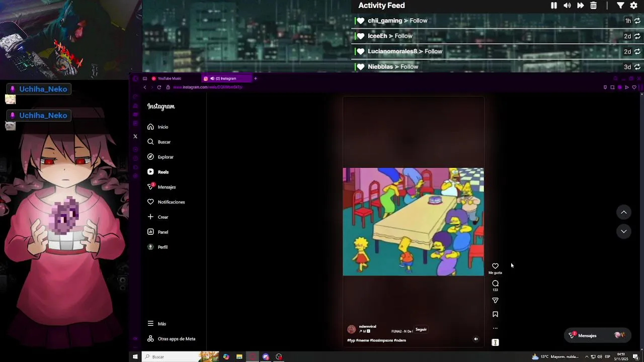This screenshot has height=362, width=644.
Task: Go to Inicio in Instagram sidebar
Action: 158,127
